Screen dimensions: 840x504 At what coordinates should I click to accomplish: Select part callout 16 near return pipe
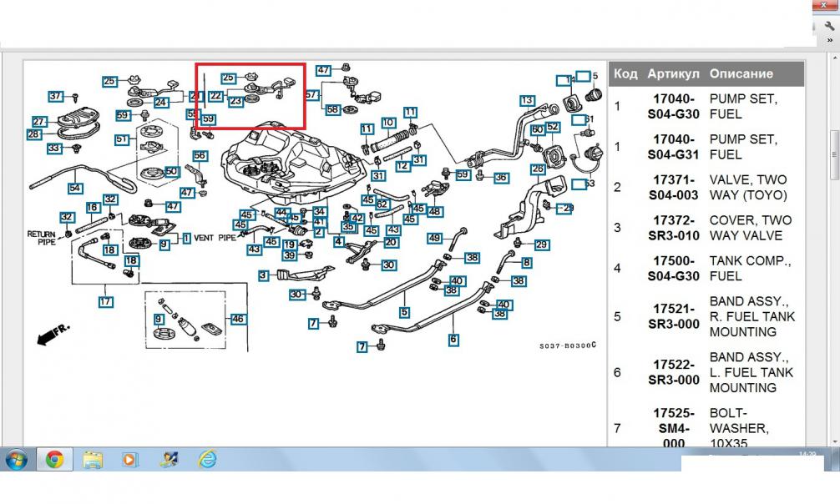(93, 207)
